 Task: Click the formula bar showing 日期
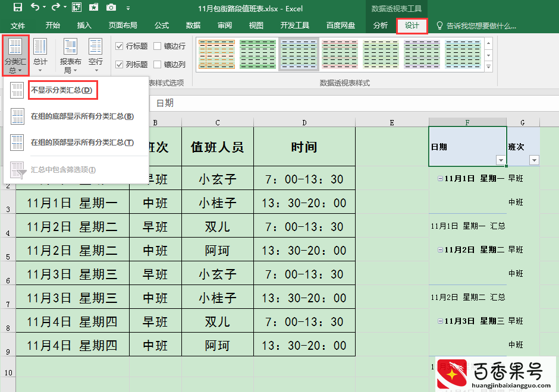point(353,103)
